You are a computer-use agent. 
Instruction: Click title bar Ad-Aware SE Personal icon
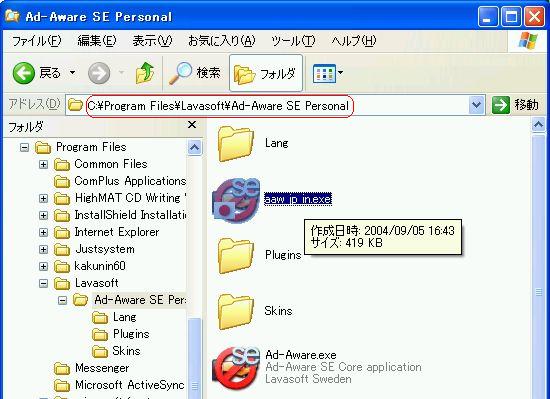(13, 16)
